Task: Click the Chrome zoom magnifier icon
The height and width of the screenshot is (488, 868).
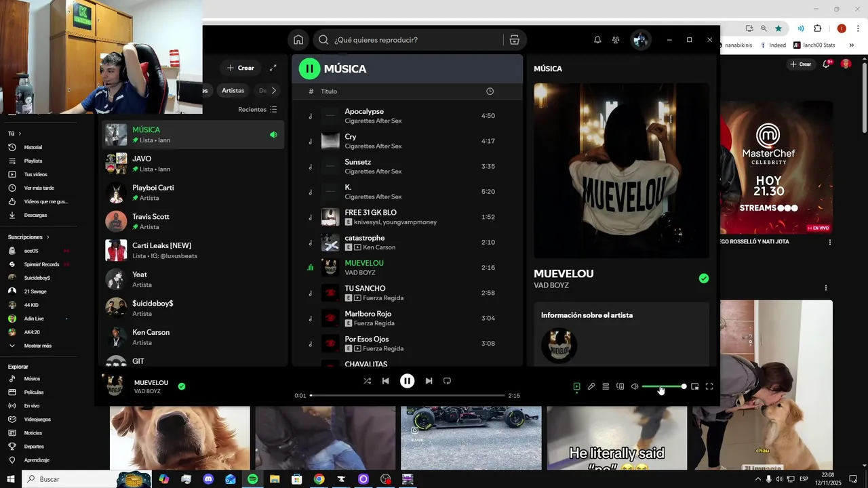Action: tap(764, 28)
